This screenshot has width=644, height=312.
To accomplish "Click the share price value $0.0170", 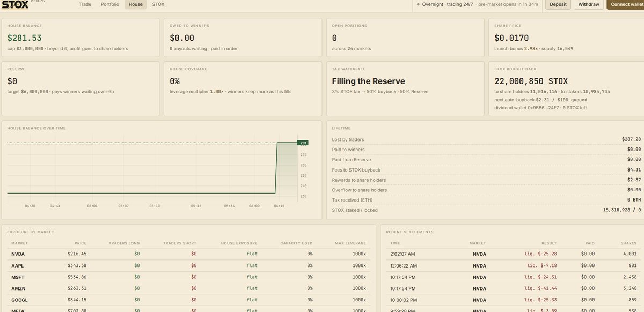I will tap(511, 38).
